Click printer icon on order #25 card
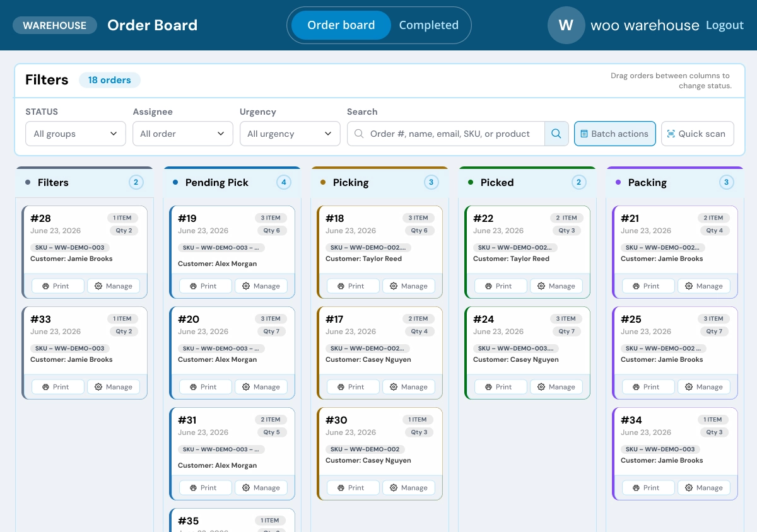 tap(636, 387)
